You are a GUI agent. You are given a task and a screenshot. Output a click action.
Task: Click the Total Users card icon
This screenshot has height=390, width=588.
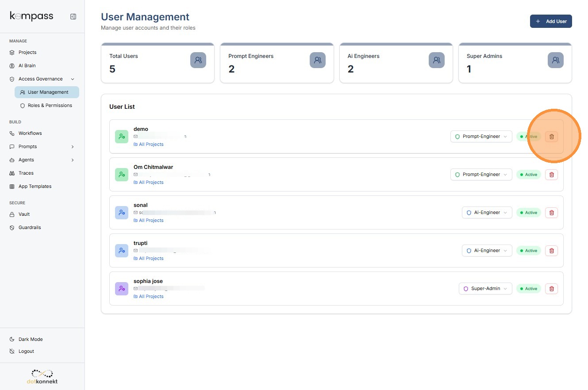pos(198,60)
